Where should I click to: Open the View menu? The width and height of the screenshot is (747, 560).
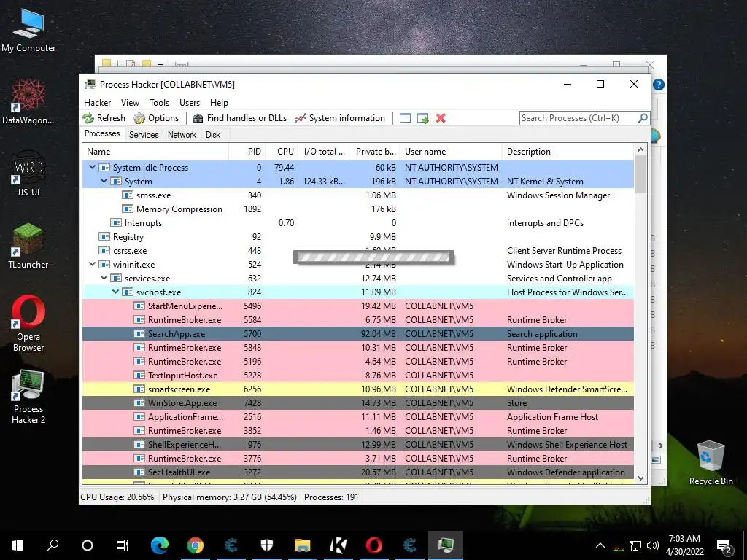130,102
